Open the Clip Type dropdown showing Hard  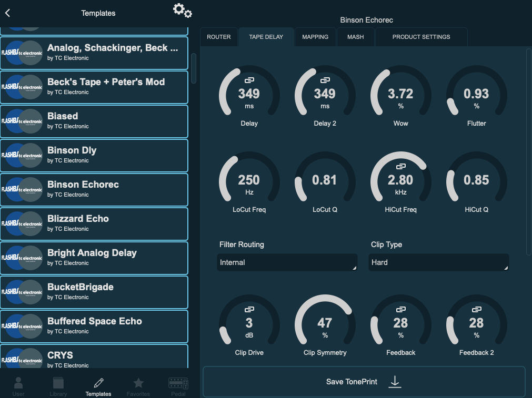pos(438,262)
